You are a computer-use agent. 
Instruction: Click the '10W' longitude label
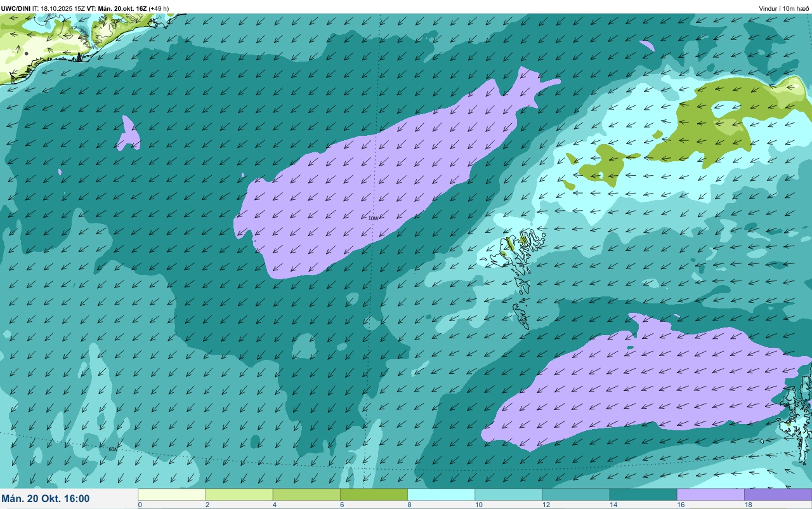pos(373,218)
